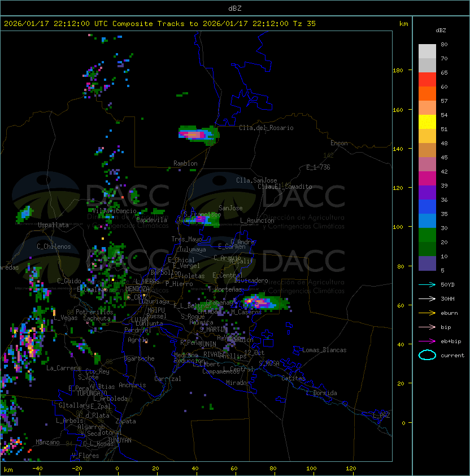Click the La_Dormida label

[321, 393]
